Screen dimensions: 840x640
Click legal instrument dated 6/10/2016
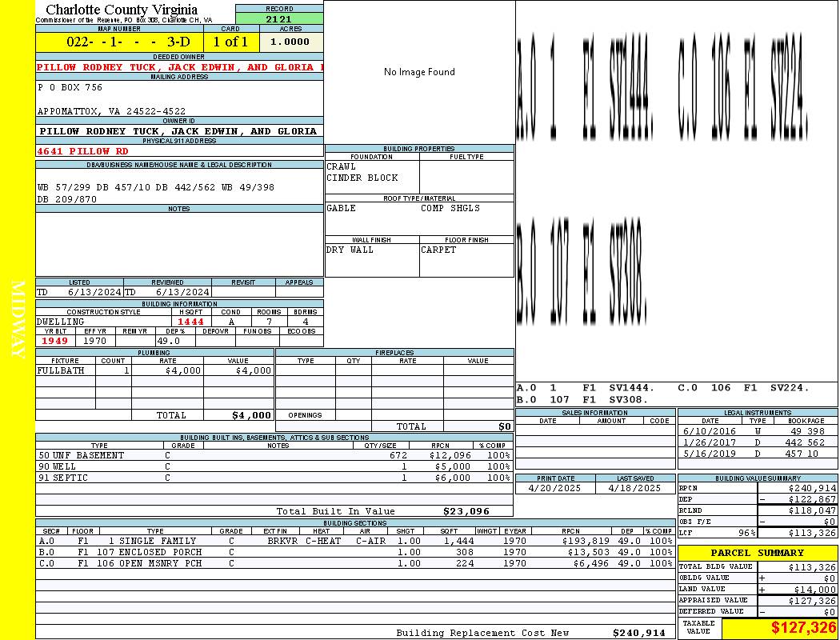point(758,431)
